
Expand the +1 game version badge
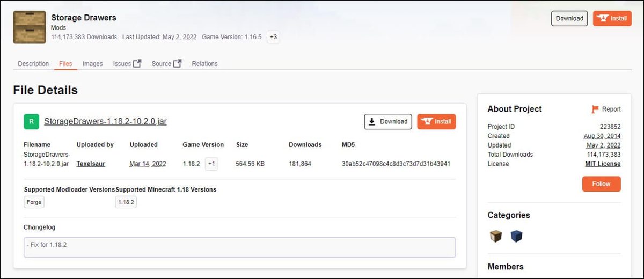tap(212, 164)
